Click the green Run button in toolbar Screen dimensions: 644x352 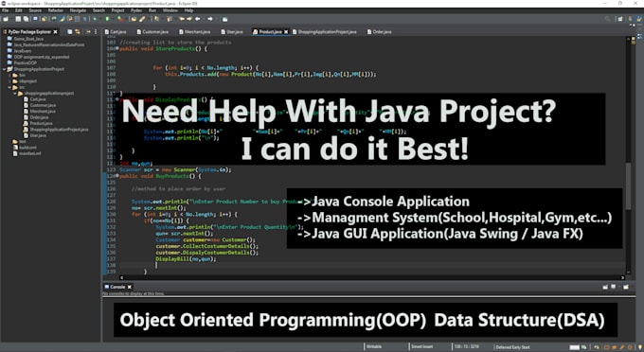tap(107, 19)
